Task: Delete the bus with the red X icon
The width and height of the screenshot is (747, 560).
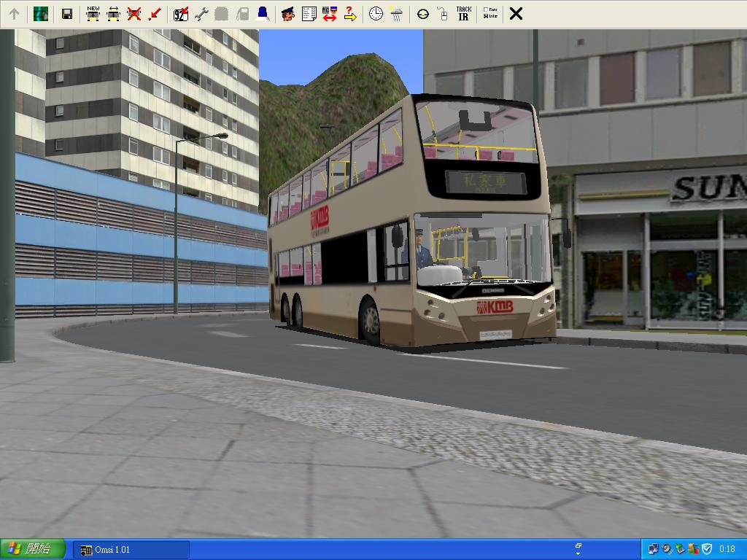Action: [134, 14]
